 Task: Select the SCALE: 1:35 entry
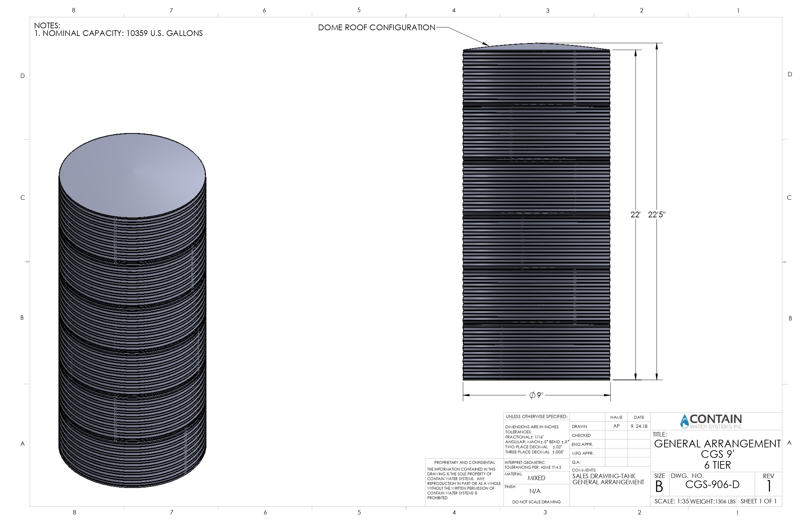coord(672,501)
